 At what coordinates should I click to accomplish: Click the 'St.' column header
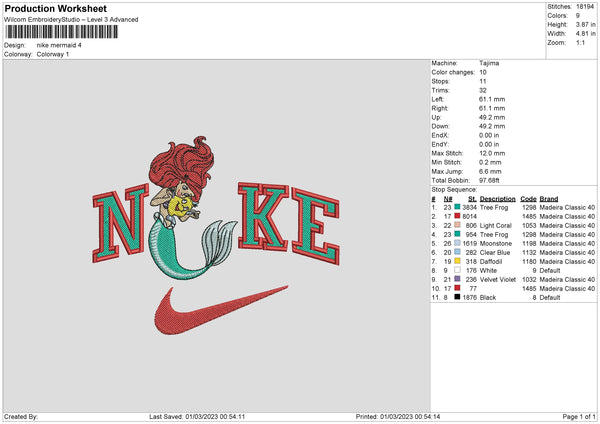pyautogui.click(x=472, y=199)
